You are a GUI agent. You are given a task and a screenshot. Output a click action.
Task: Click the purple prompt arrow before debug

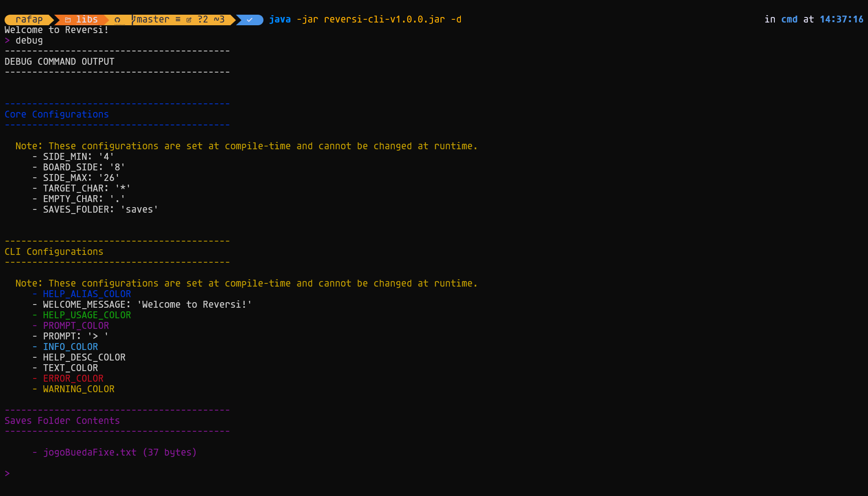(x=7, y=40)
